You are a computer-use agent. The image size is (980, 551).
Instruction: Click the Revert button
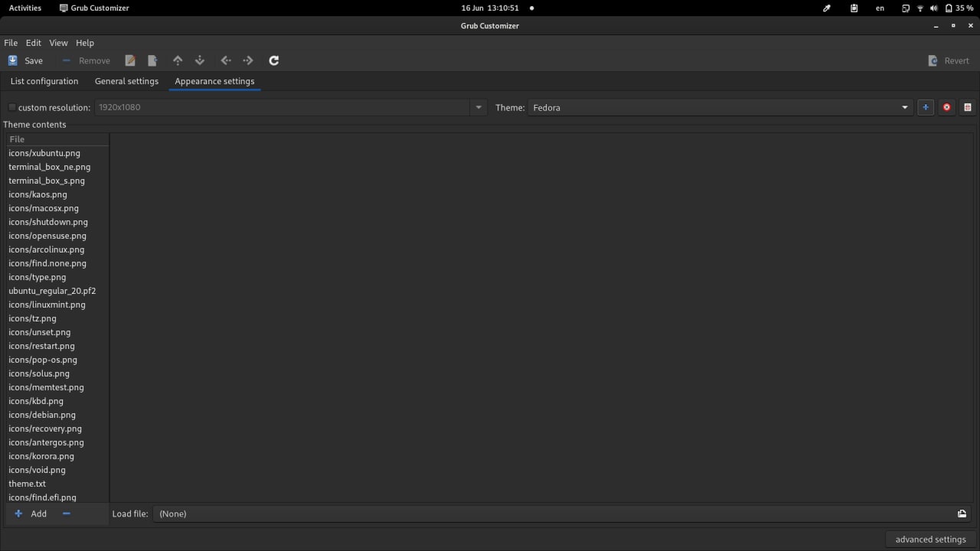pyautogui.click(x=949, y=60)
